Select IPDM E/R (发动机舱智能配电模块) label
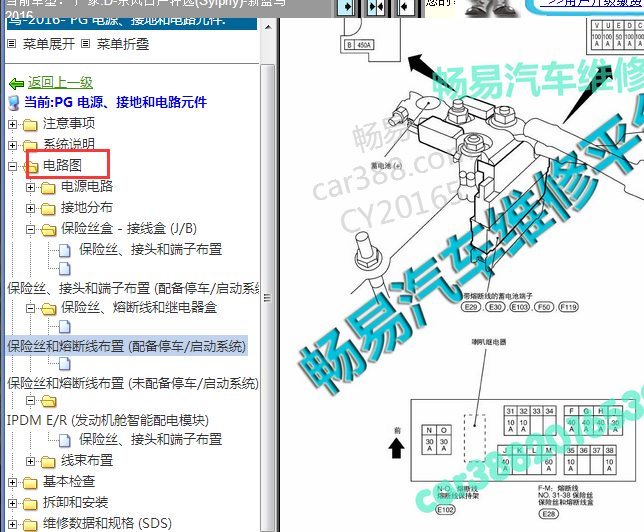Screen dimensions: 644x532 pyautogui.click(x=108, y=420)
